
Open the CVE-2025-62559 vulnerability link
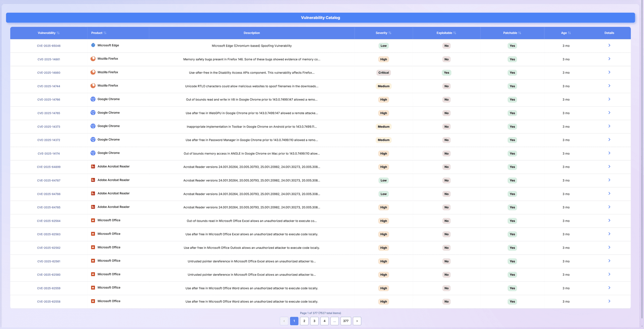click(x=49, y=288)
